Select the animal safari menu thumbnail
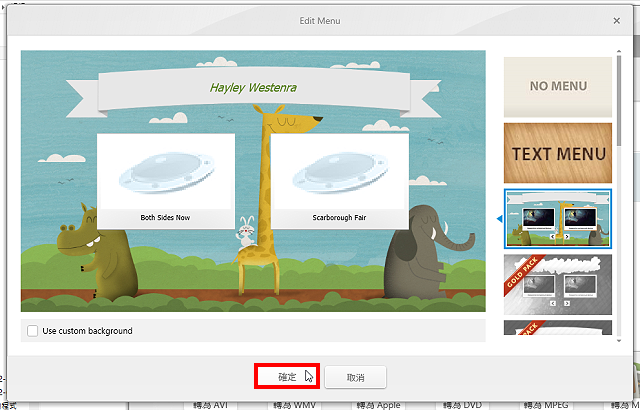640x410 pixels. point(558,219)
